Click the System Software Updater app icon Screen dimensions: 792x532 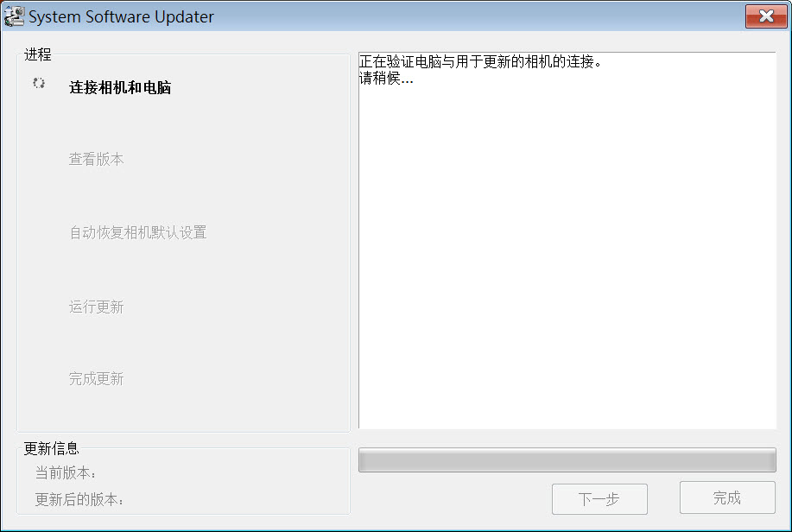[14, 16]
